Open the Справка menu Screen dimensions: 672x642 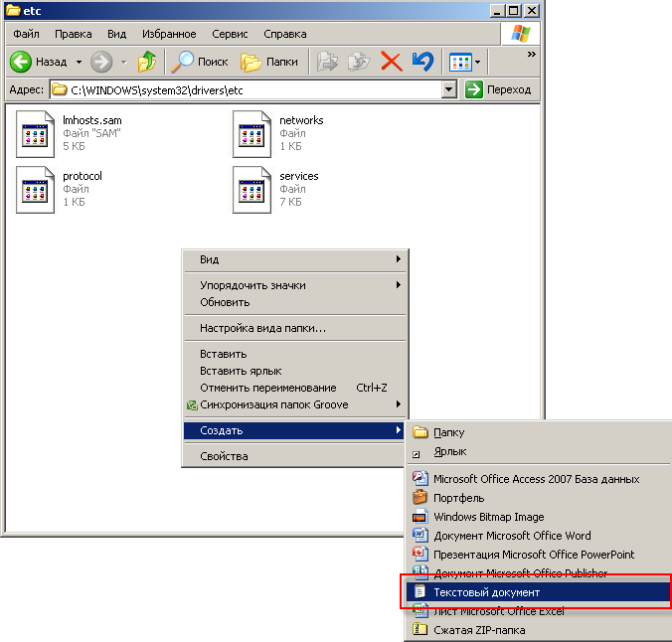pyautogui.click(x=285, y=34)
